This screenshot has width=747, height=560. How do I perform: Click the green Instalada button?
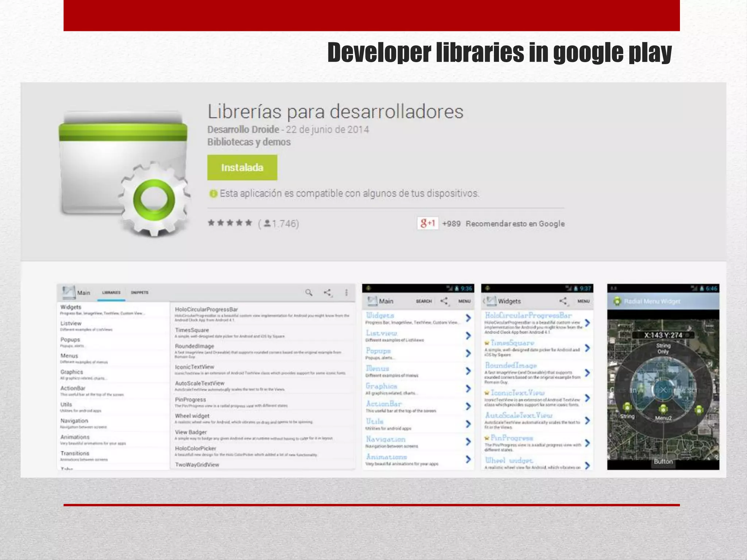242,167
